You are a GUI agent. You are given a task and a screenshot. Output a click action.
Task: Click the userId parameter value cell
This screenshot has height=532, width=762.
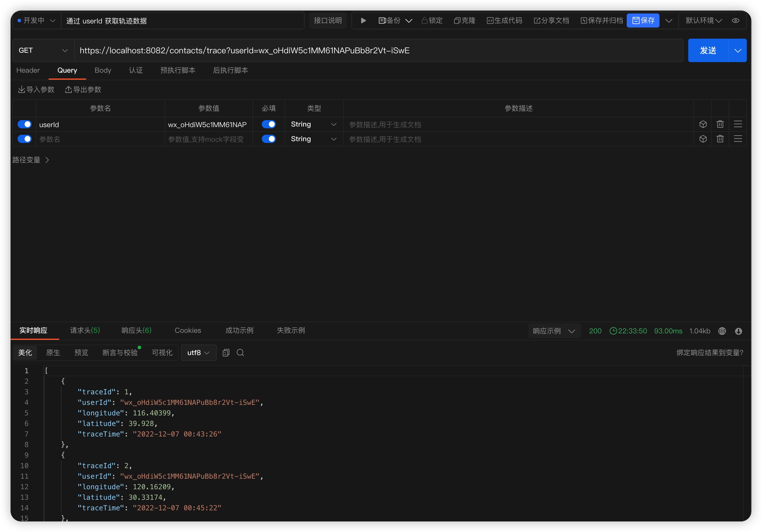(209, 125)
